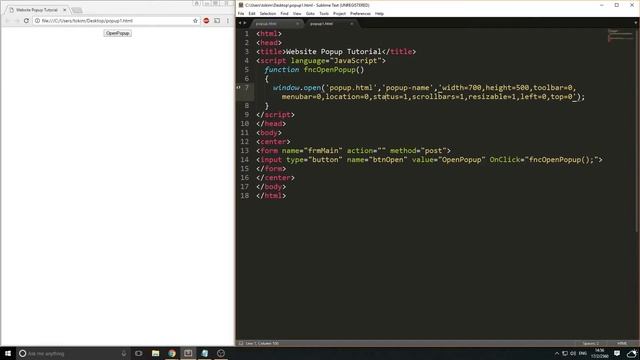Screen dimensions: 640x360
Task: Open the tab size Spaces setting in status bar
Action: pos(591,343)
